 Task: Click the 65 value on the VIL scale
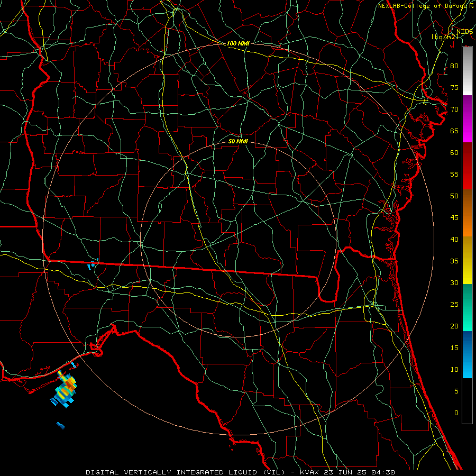454,131
